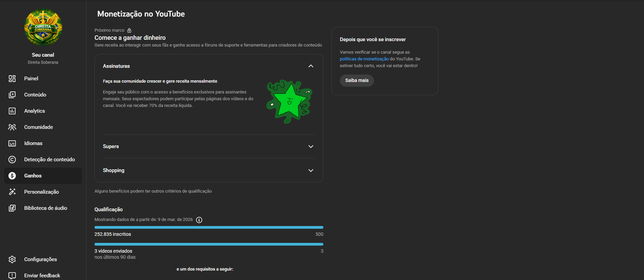Expand the Shopping section

coord(311,171)
